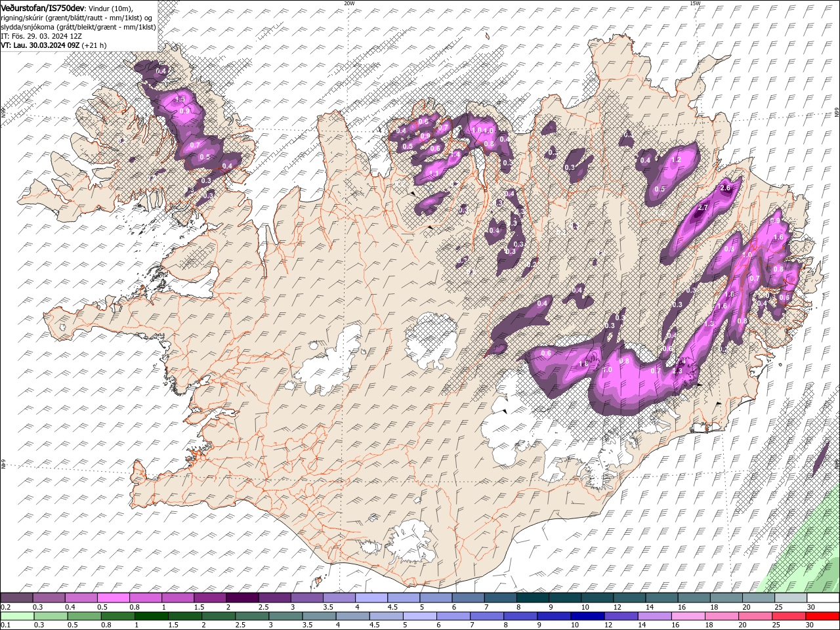Pick bright red bottom swatch starting at 30
Screen dimensions: 840x630
point(823,616)
